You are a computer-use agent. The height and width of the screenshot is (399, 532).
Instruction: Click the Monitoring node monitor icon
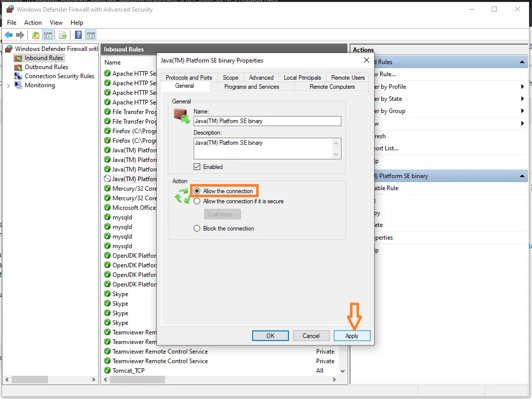pos(18,85)
